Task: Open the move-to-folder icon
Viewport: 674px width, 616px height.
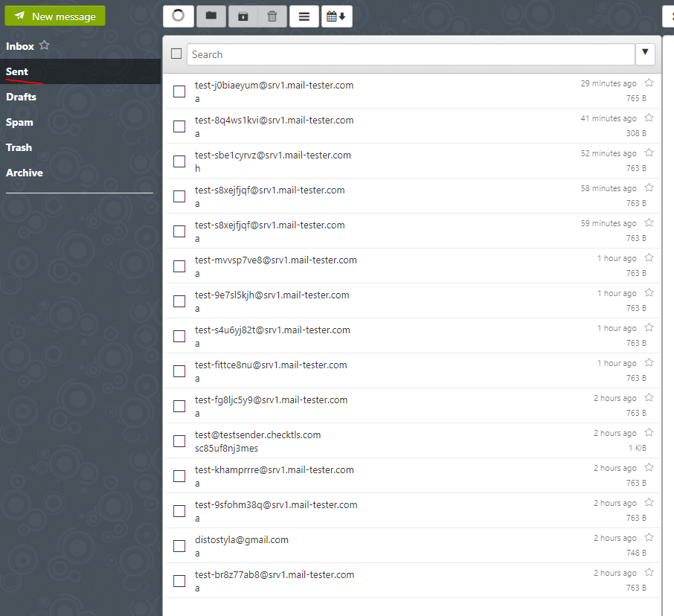Action: click(x=211, y=16)
